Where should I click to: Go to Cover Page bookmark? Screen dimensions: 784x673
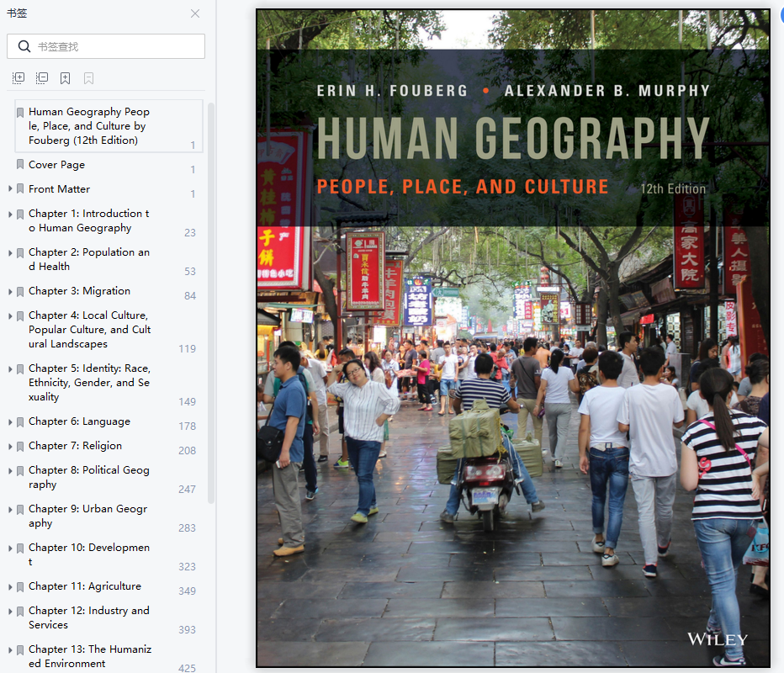point(56,165)
